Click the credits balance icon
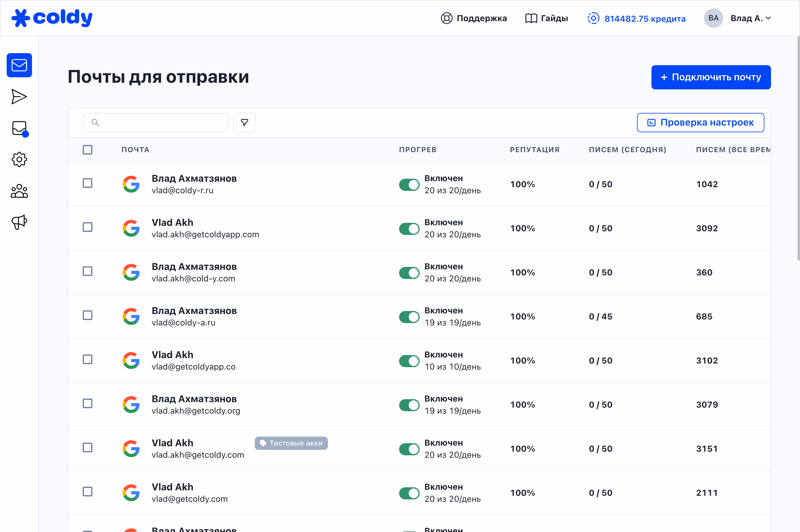Image resolution: width=800 pixels, height=532 pixels. [593, 18]
